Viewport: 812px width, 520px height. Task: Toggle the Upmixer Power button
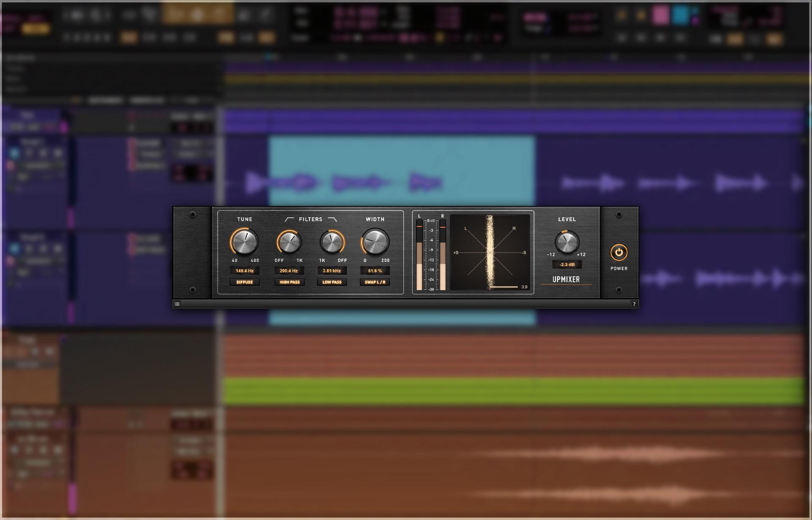click(x=619, y=252)
